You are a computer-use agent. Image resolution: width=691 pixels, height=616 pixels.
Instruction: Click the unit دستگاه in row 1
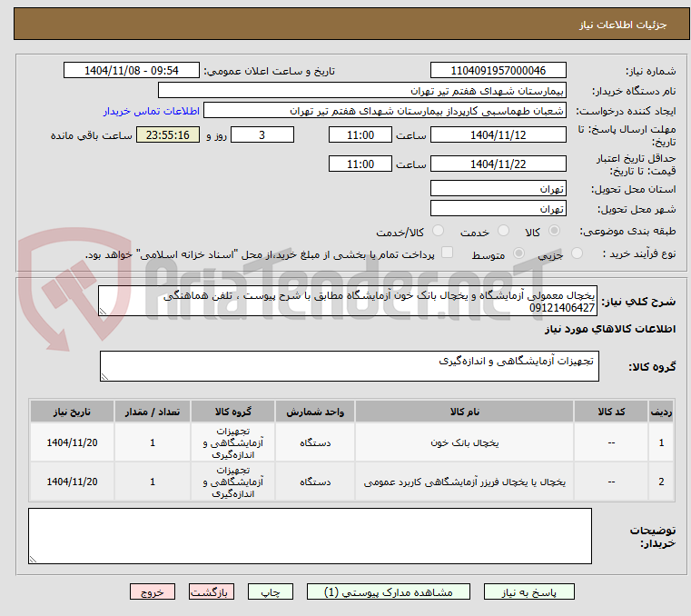[315, 442]
